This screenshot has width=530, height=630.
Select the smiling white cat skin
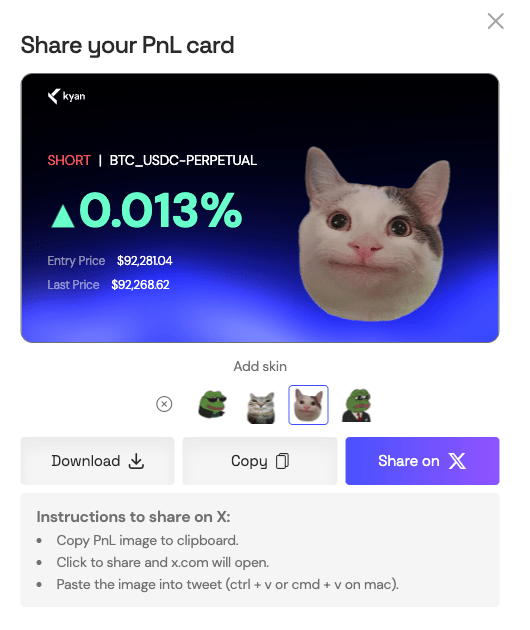pyautogui.click(x=308, y=405)
